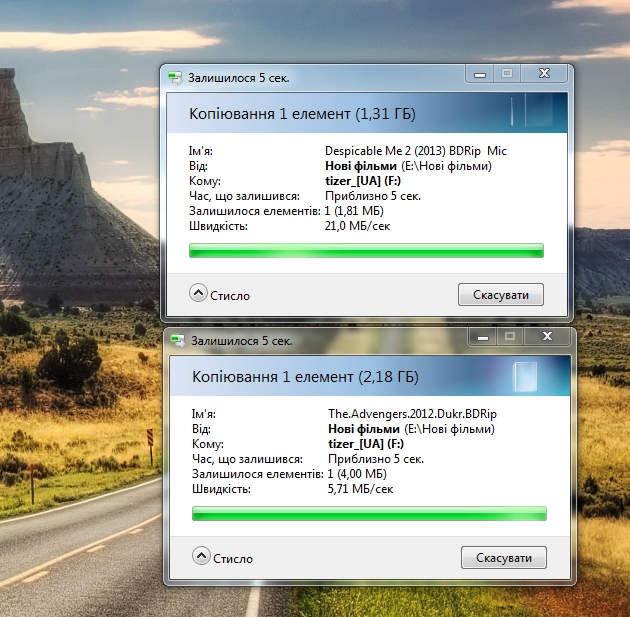Image resolution: width=630 pixels, height=617 pixels.
Task: Click the speed value 5,71 МБ/сек
Action: point(360,489)
